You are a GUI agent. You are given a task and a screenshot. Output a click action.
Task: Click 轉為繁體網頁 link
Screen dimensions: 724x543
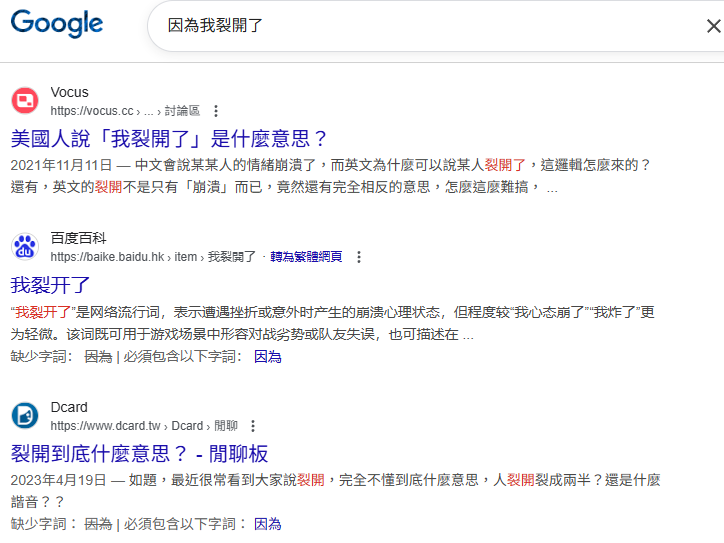point(305,257)
